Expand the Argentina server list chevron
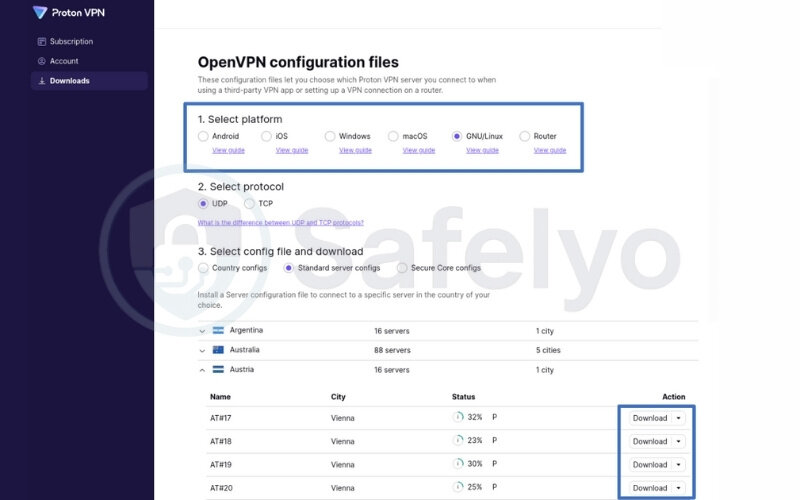The image size is (800, 500). pos(202,331)
